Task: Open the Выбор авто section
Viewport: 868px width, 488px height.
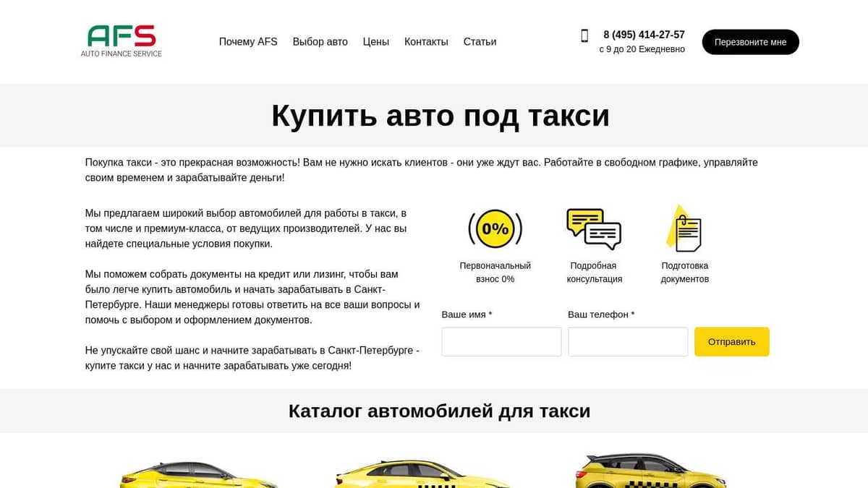Action: 320,41
